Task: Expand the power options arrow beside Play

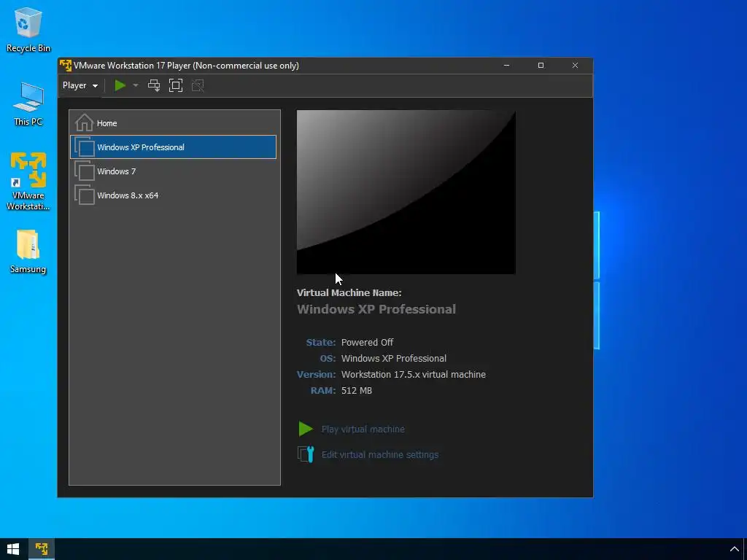Action: point(135,86)
